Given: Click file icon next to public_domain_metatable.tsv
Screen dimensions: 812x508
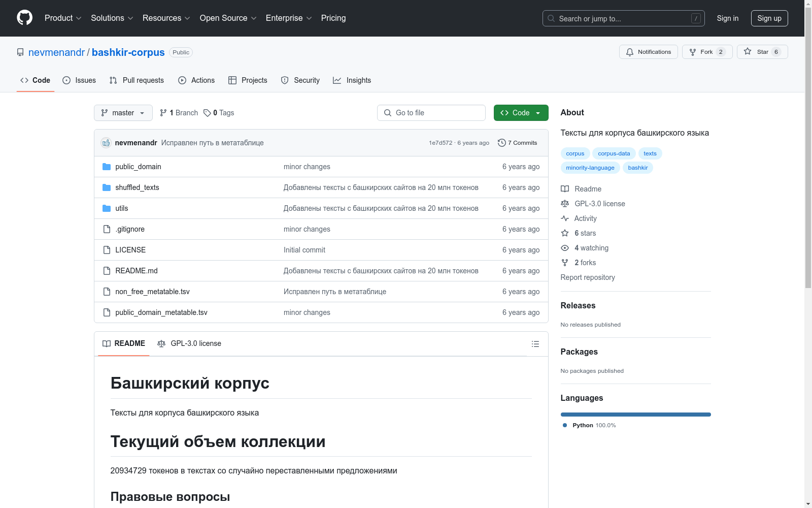Looking at the screenshot, I should pyautogui.click(x=107, y=312).
